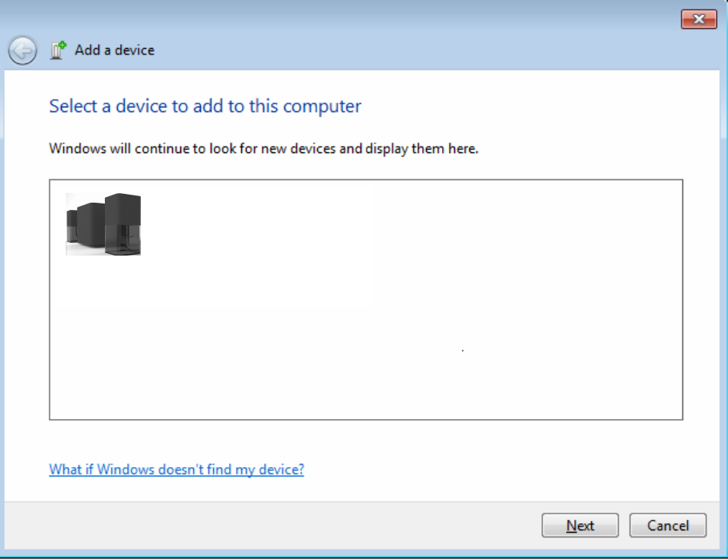This screenshot has width=728, height=560.
Task: Cancel the Add a device wizard
Action: pos(668,526)
